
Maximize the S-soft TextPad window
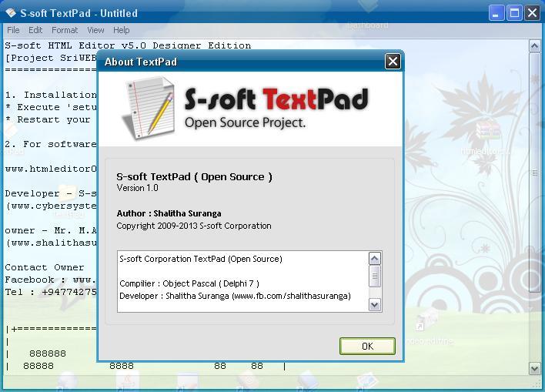514,13
